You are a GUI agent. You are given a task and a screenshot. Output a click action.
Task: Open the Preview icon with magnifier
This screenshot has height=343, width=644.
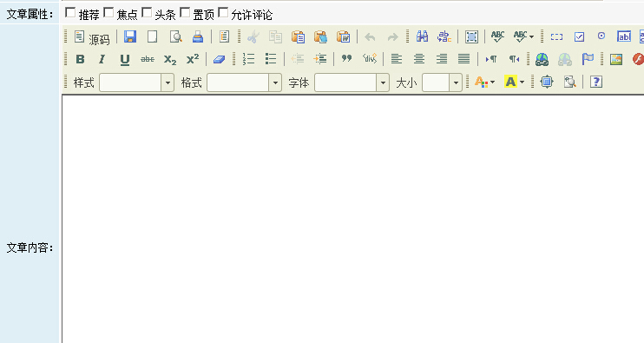coord(176,36)
